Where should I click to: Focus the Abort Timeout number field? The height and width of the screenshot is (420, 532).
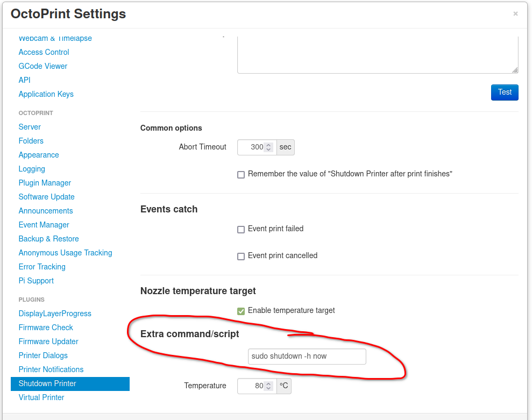tap(257, 147)
